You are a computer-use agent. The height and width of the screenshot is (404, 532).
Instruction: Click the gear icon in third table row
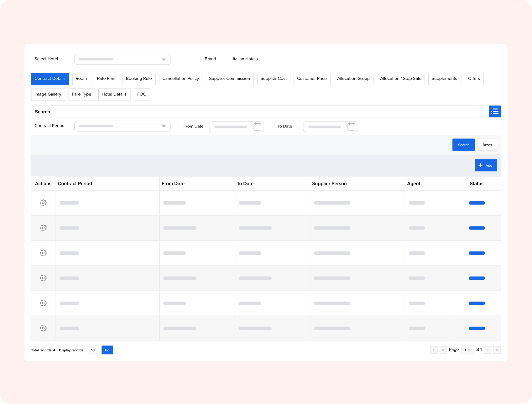pyautogui.click(x=43, y=253)
